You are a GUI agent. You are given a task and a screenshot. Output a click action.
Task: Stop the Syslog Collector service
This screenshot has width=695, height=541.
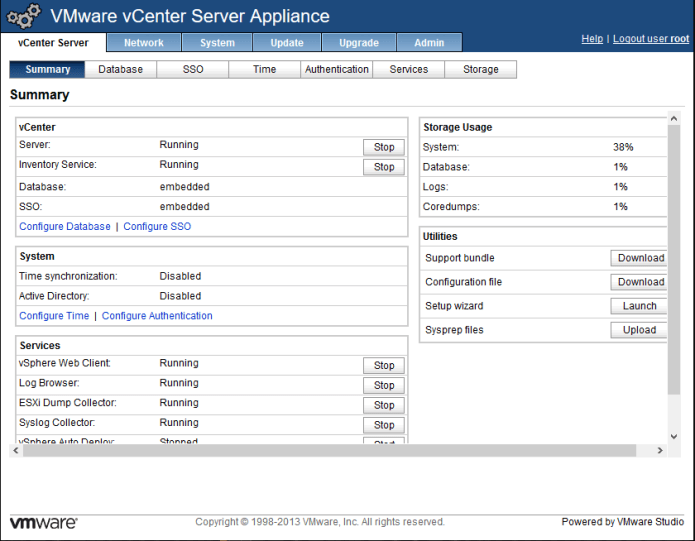384,425
